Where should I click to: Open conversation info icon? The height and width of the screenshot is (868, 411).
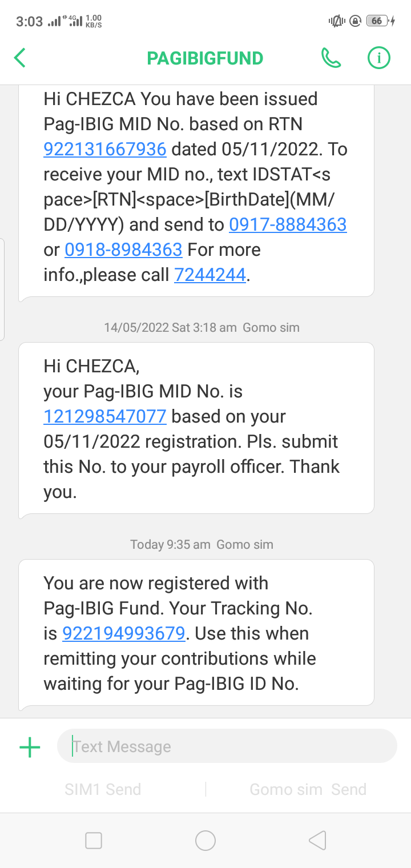point(378,58)
